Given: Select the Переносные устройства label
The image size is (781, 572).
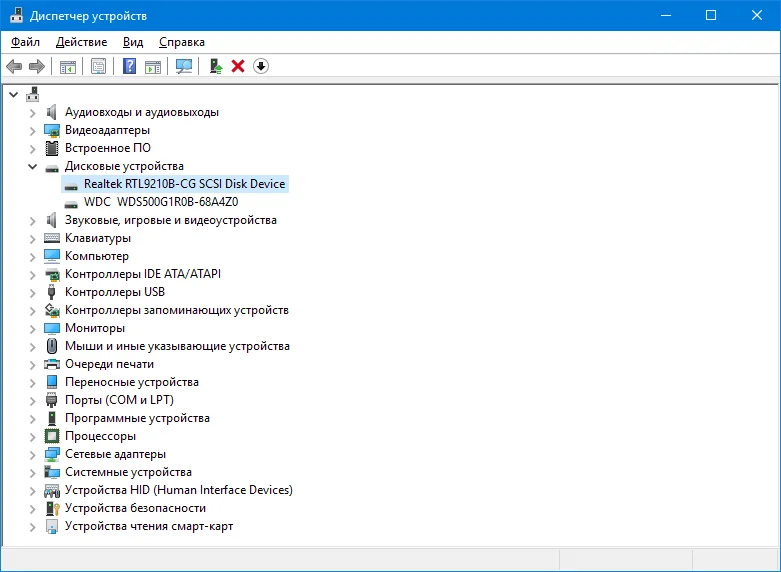Looking at the screenshot, I should 131,382.
